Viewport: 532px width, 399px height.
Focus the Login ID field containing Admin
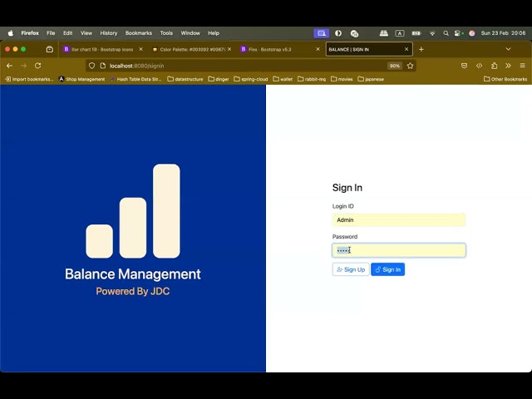click(399, 219)
